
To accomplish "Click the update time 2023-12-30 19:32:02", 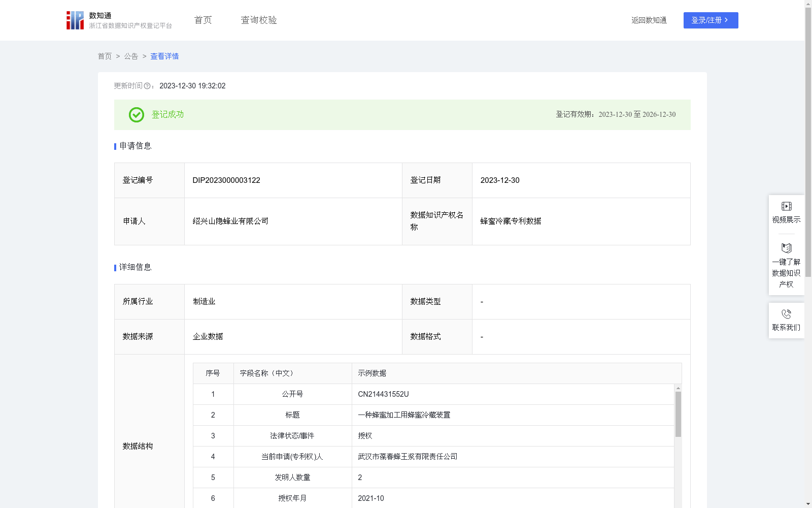I will (x=192, y=86).
